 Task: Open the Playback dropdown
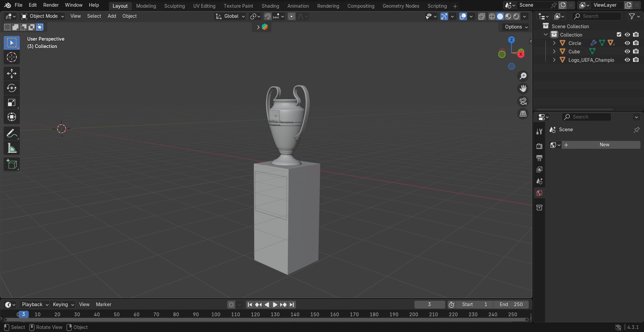pyautogui.click(x=35, y=304)
